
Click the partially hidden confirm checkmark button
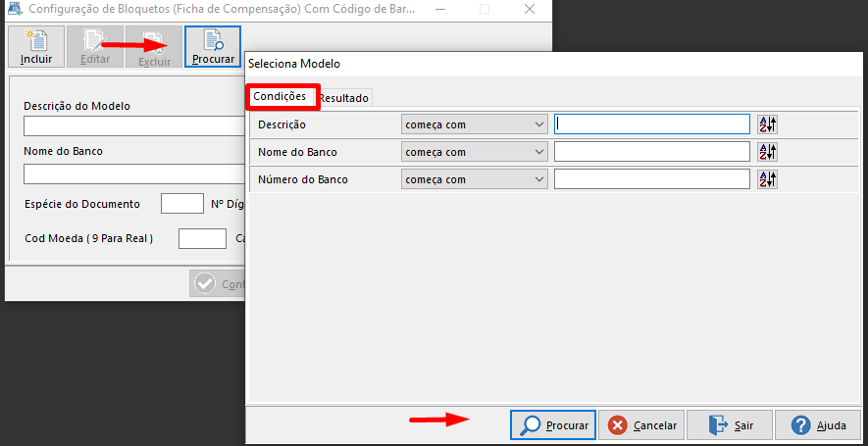point(218,284)
